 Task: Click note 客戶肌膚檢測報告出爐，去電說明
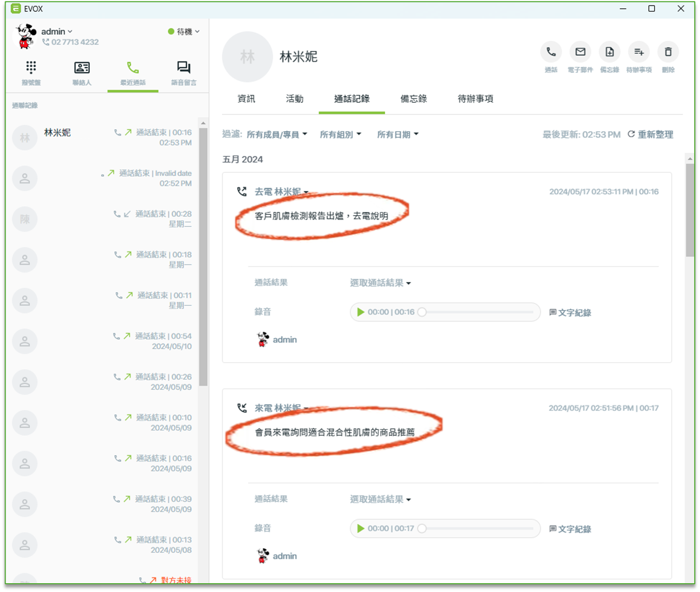click(x=322, y=216)
